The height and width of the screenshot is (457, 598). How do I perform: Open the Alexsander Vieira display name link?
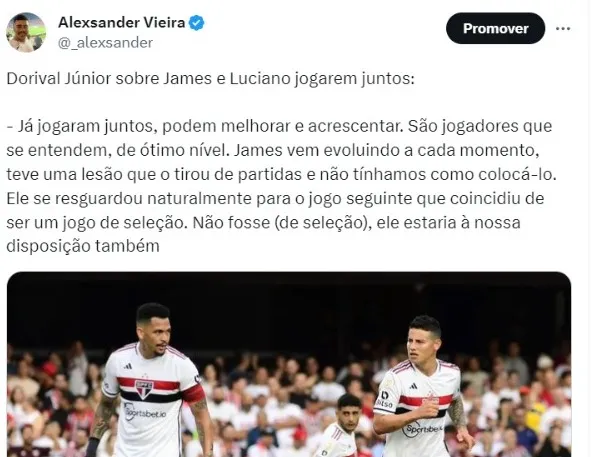coord(122,23)
